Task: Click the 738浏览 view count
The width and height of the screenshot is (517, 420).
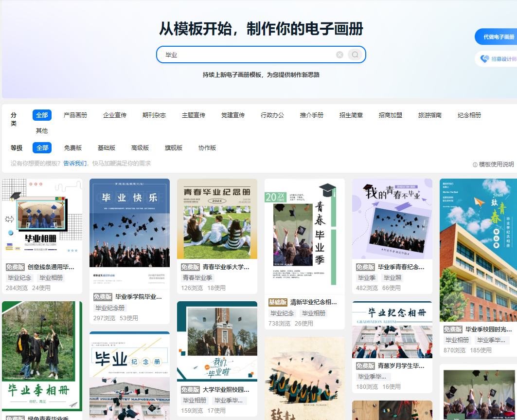Action: (279, 324)
